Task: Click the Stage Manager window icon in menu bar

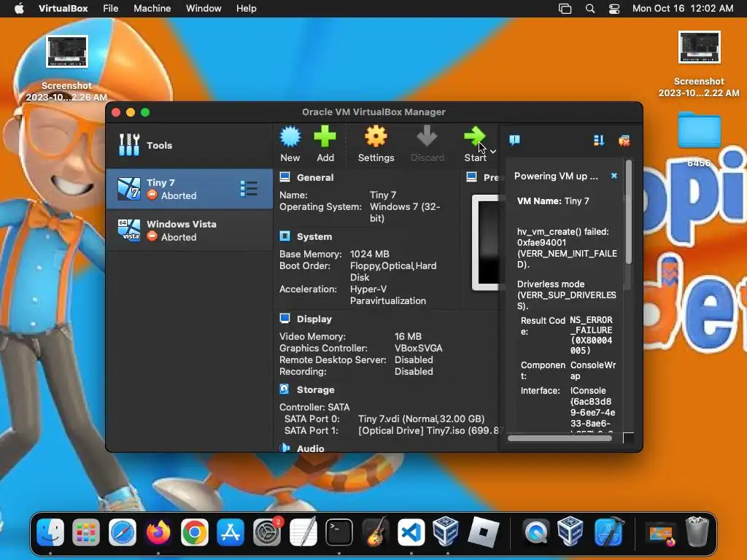Action: 565,9
